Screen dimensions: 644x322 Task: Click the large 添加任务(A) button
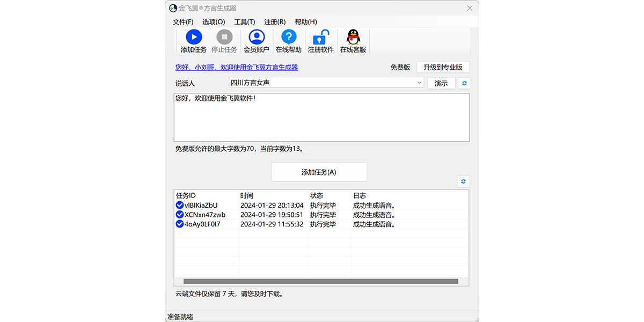coord(319,172)
